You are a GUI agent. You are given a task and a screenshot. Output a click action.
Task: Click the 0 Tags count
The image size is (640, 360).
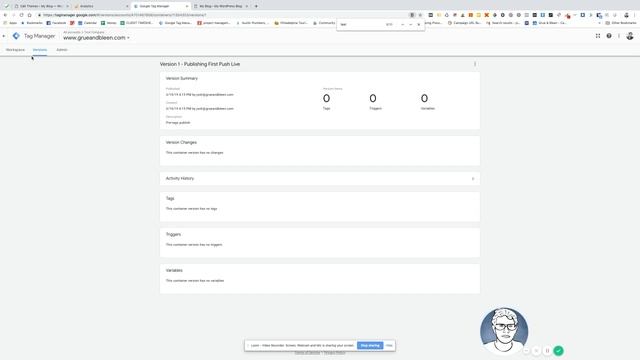coord(327,98)
